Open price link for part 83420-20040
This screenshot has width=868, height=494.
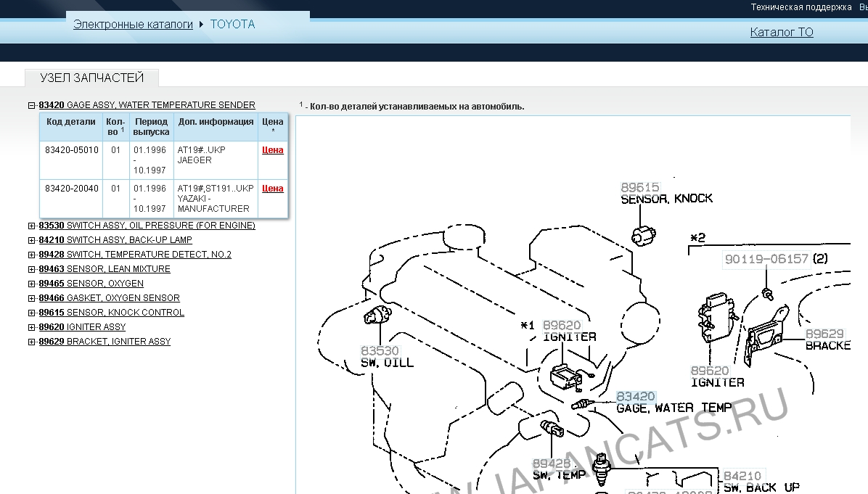point(272,189)
